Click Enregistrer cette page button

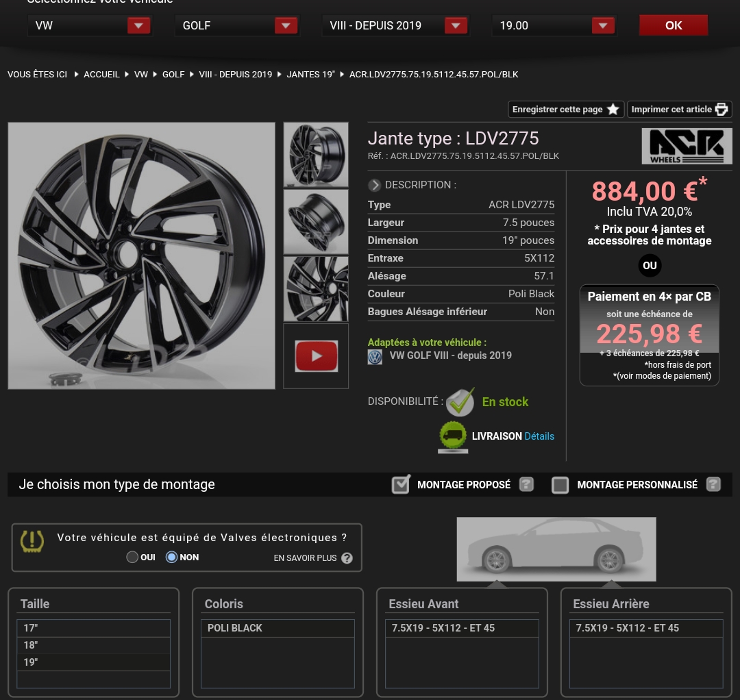pos(566,110)
